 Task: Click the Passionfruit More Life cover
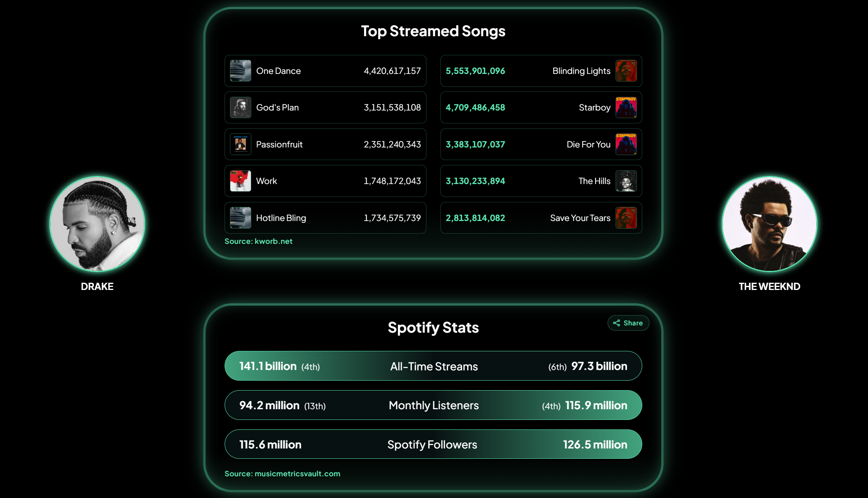coord(241,144)
